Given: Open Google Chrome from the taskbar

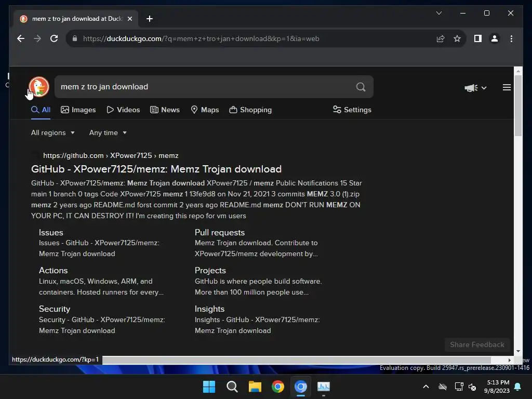Looking at the screenshot, I should click(x=278, y=387).
